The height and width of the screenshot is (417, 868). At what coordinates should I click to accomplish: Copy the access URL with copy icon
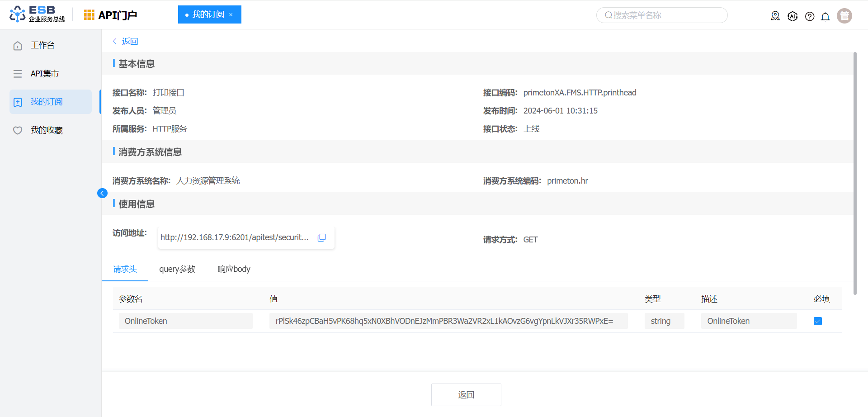(321, 237)
